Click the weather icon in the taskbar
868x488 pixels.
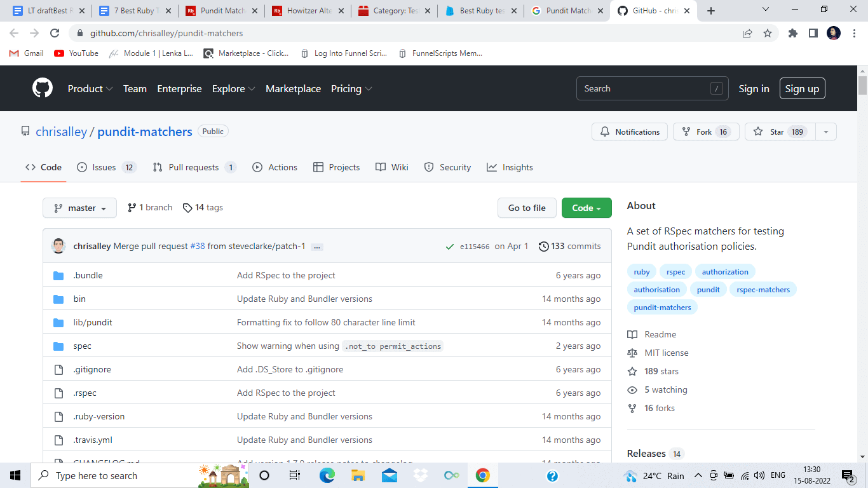(x=631, y=475)
